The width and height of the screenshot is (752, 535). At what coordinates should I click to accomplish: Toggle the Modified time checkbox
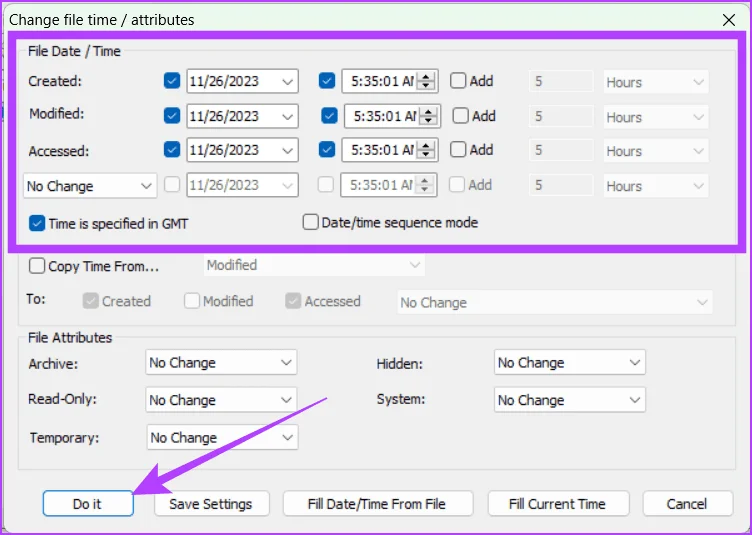coord(329,116)
